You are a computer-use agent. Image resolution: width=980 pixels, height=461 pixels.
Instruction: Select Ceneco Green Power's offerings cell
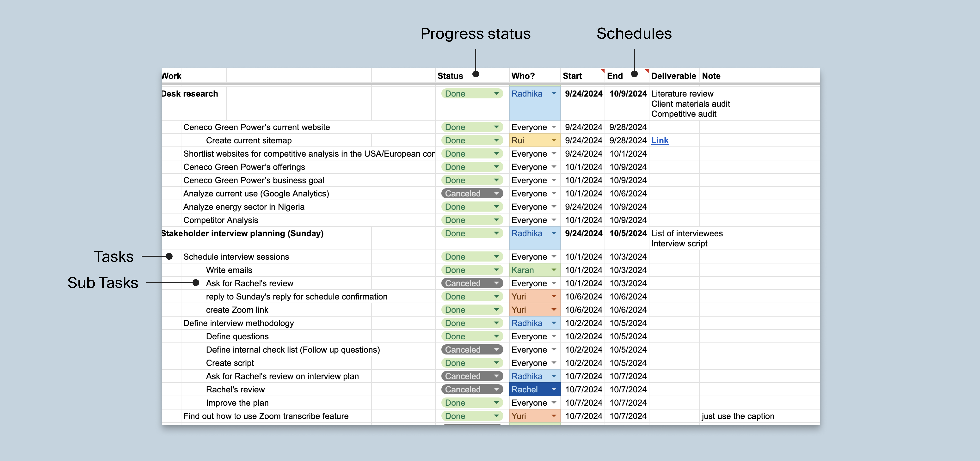308,167
